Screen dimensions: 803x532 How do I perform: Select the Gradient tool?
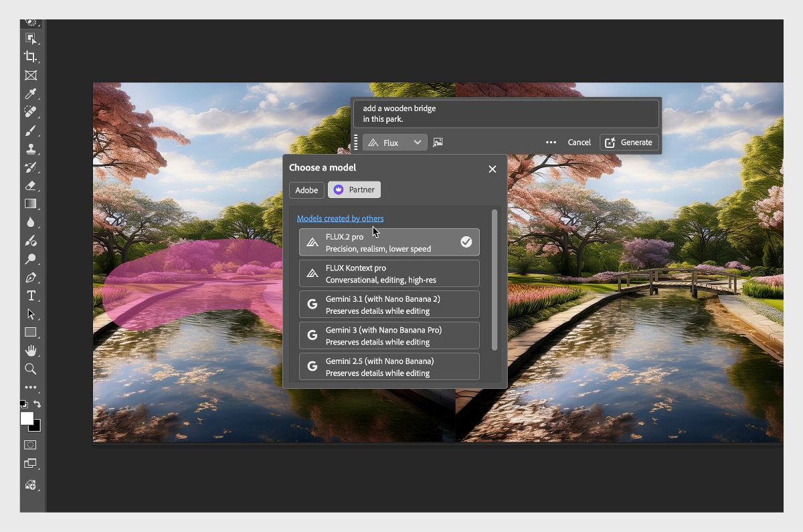click(x=30, y=203)
